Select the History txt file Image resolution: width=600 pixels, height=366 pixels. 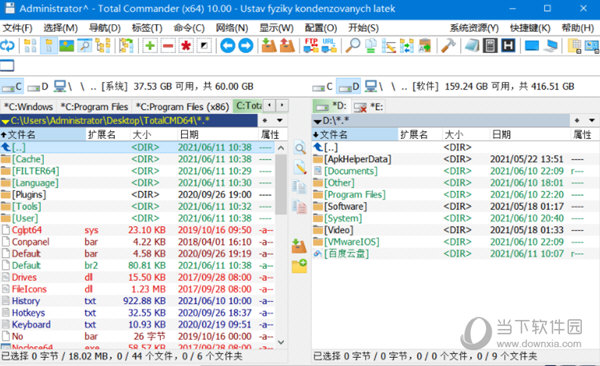click(x=137, y=301)
